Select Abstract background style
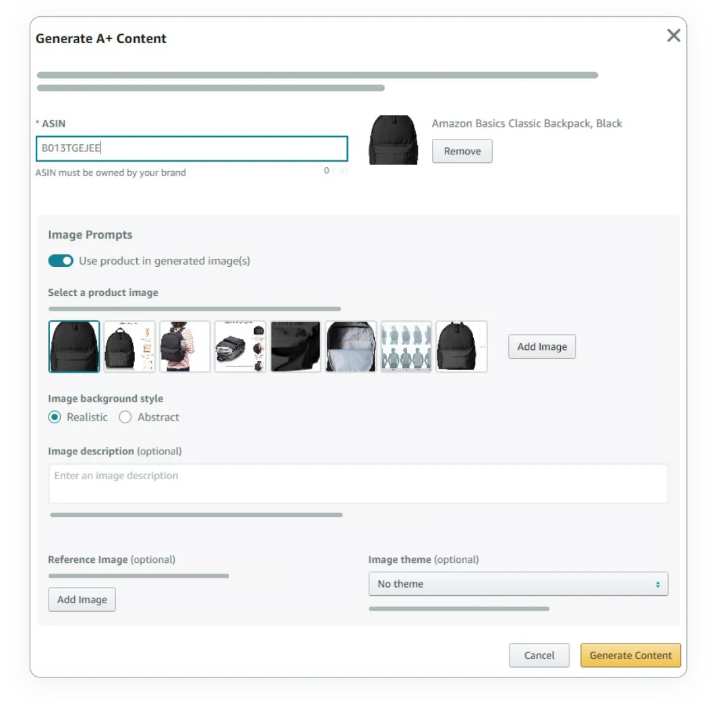This screenshot has height=701, width=728. [x=125, y=417]
